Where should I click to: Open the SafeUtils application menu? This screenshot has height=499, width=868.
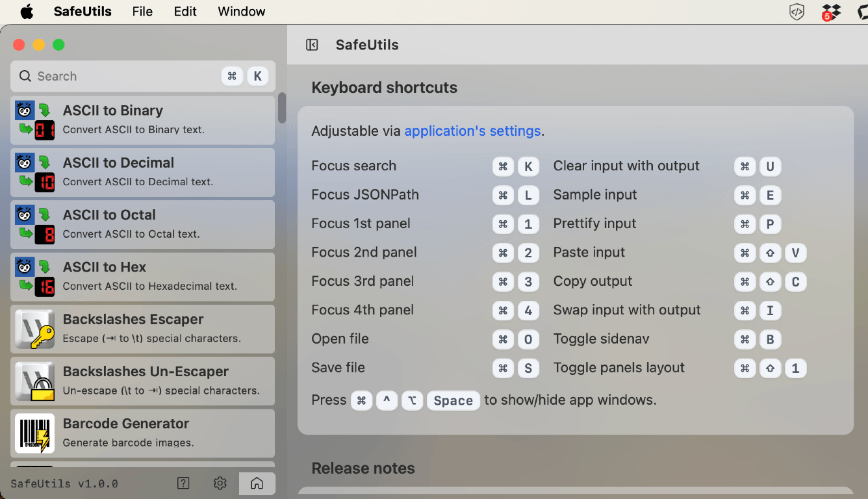click(83, 11)
